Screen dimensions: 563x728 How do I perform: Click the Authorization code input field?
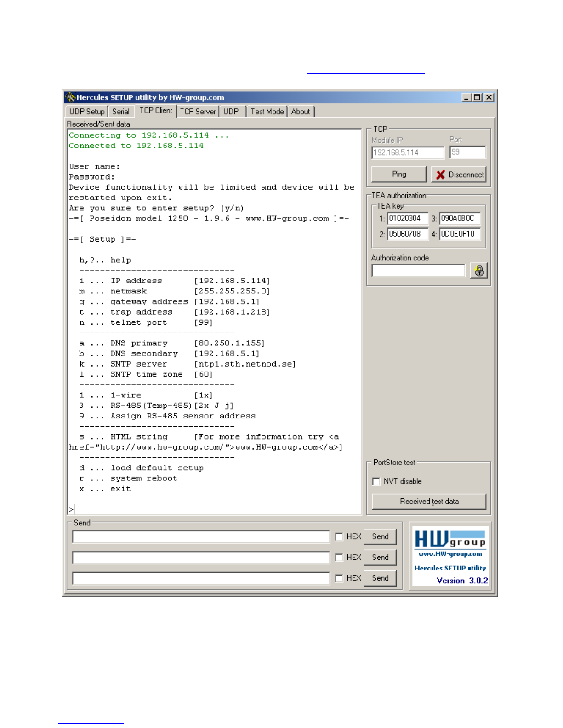[x=418, y=271]
